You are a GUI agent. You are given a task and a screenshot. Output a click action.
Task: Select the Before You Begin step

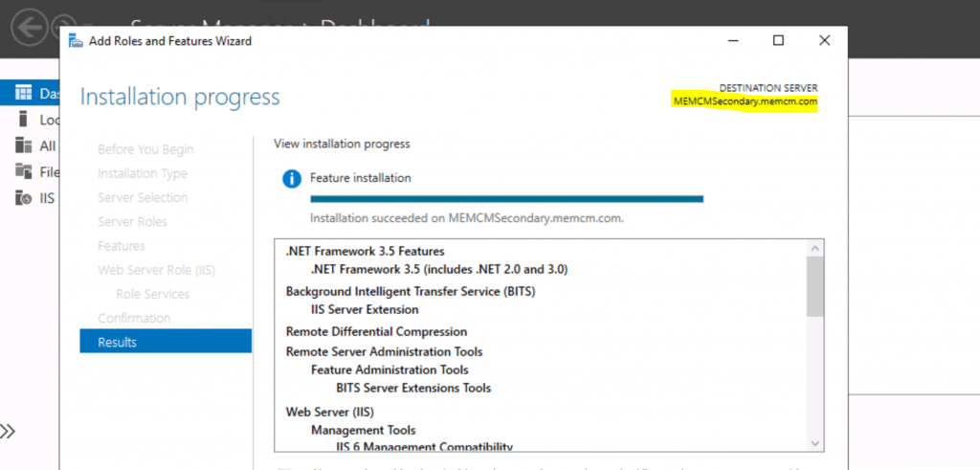[145, 149]
